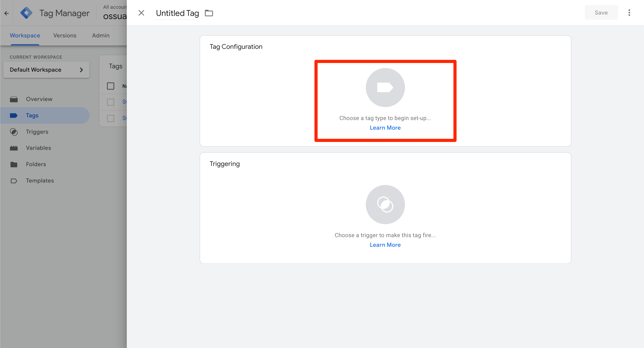This screenshot has width=644, height=348.
Task: Open the three-dot overflow menu
Action: (x=629, y=12)
